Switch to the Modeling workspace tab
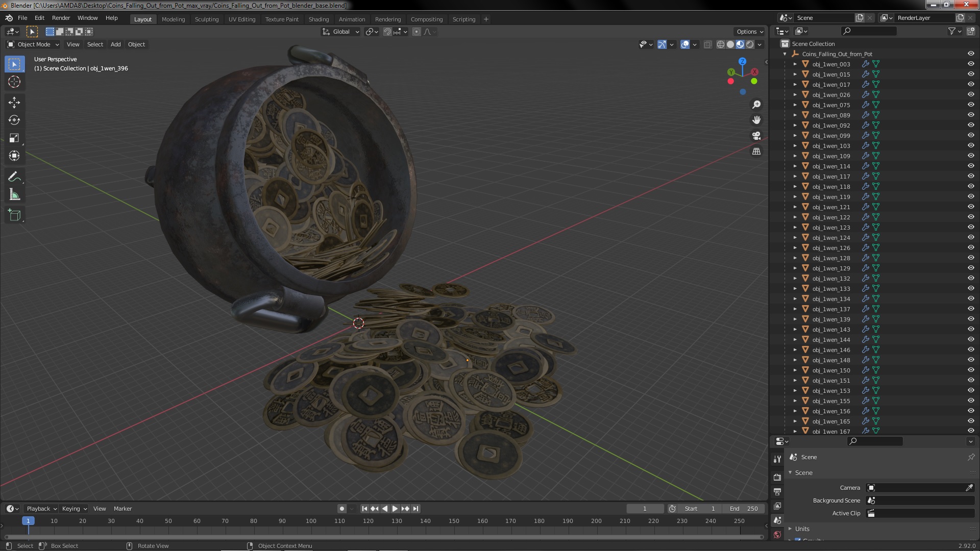This screenshot has width=980, height=551. click(x=173, y=19)
